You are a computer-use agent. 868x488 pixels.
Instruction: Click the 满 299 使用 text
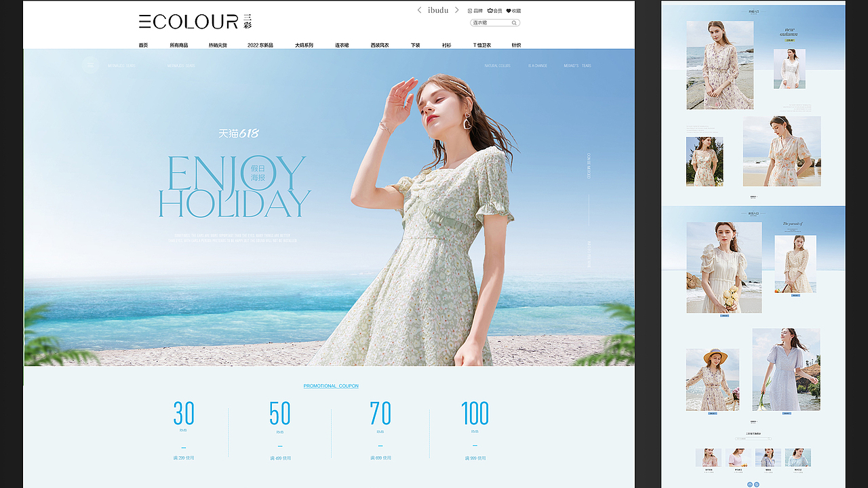(x=183, y=458)
